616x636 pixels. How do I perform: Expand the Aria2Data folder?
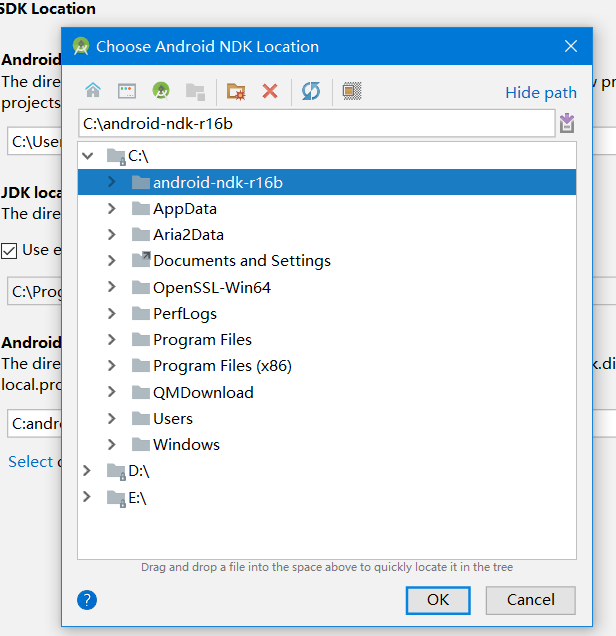click(112, 234)
